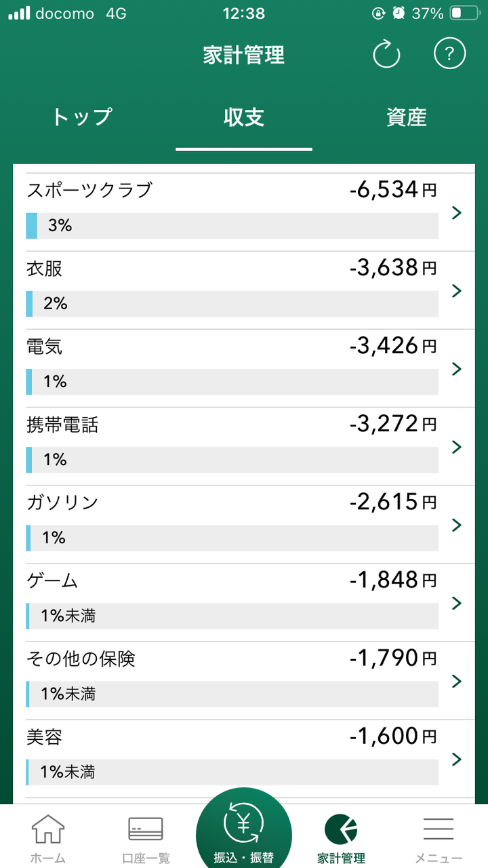The height and width of the screenshot is (868, 488).
Task: Open the 電気 row chevron
Action: [x=457, y=369]
